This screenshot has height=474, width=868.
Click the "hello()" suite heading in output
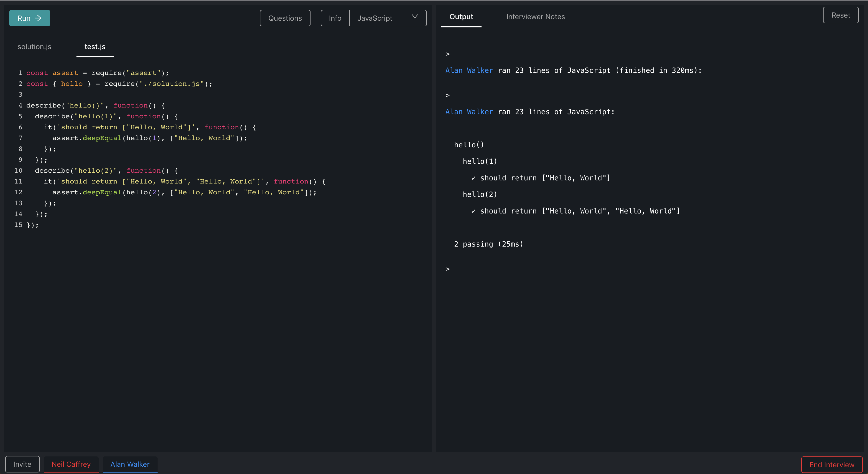pos(469,145)
